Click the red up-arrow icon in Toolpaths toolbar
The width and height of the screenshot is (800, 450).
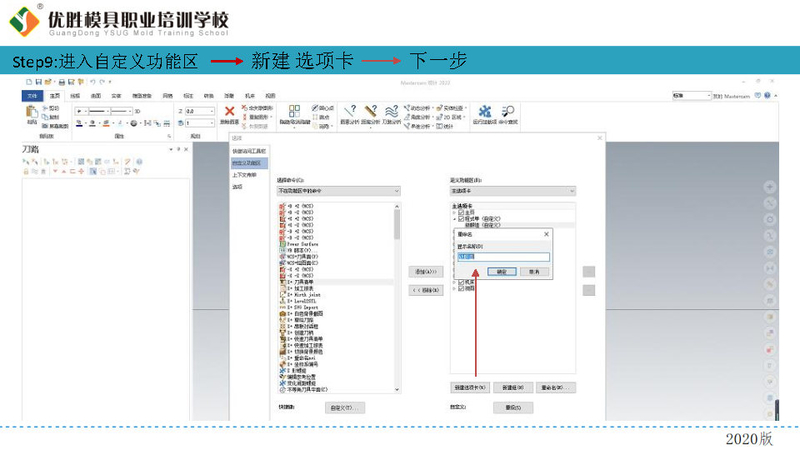[64, 171]
